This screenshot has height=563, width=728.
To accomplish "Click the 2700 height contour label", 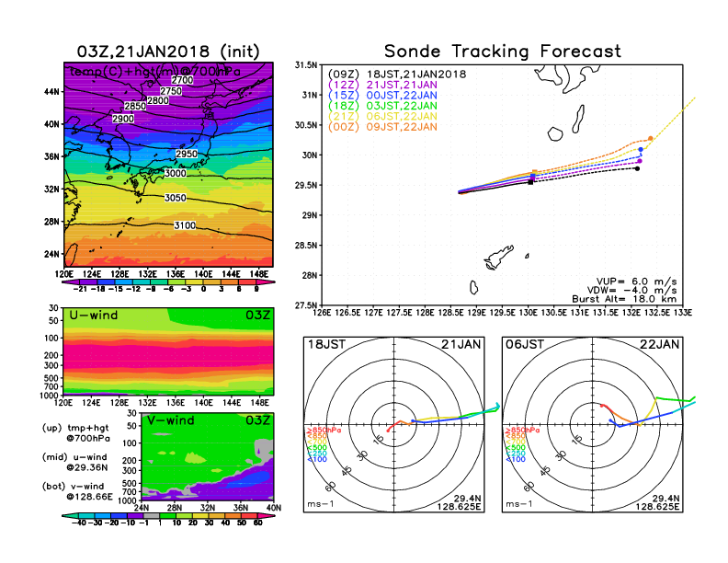I will point(182,80).
